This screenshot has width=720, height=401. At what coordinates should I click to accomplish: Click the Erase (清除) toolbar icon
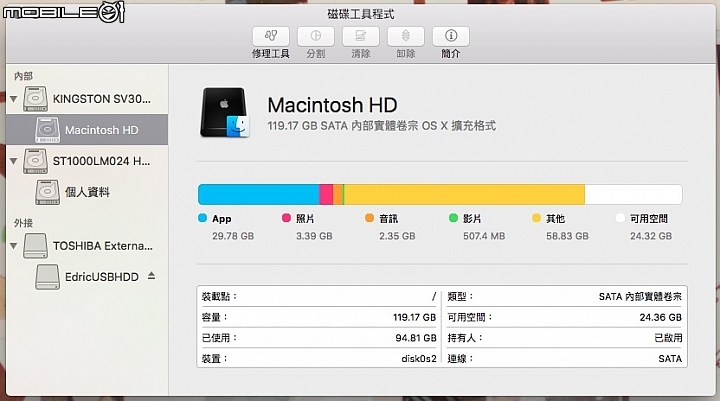click(x=360, y=36)
